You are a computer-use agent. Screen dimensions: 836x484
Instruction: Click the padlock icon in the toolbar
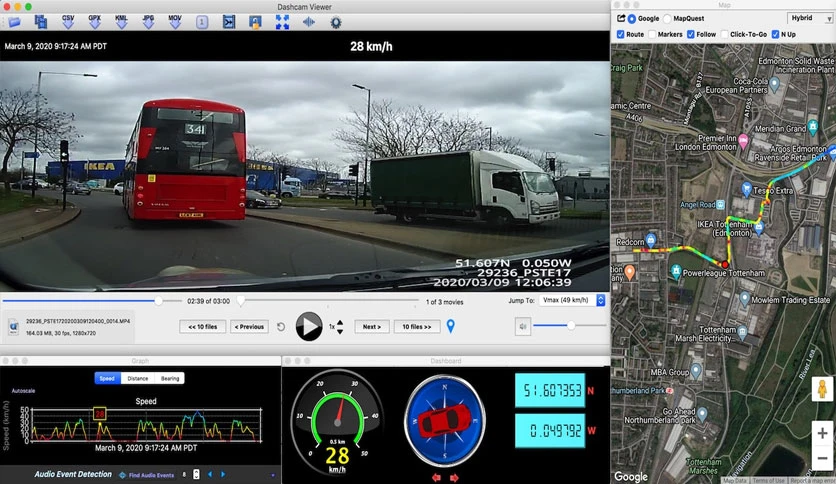coord(255,22)
